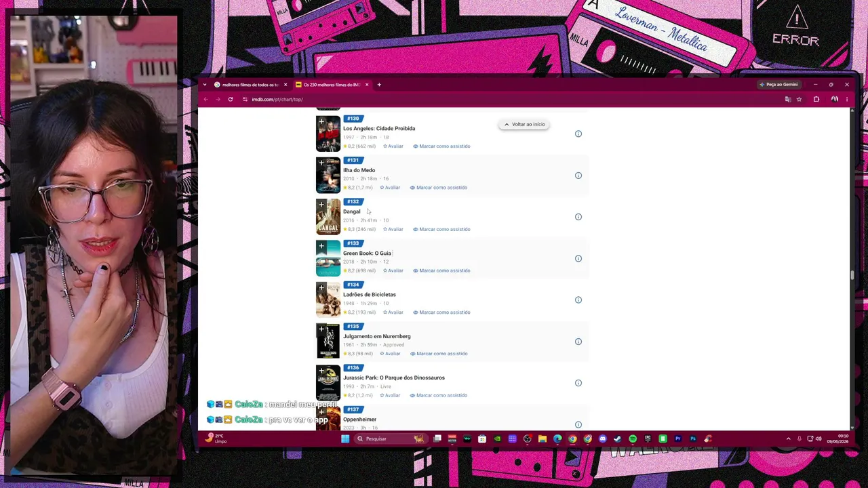868x488 pixels.
Task: Open Task View on the taskbar
Action: [437, 439]
